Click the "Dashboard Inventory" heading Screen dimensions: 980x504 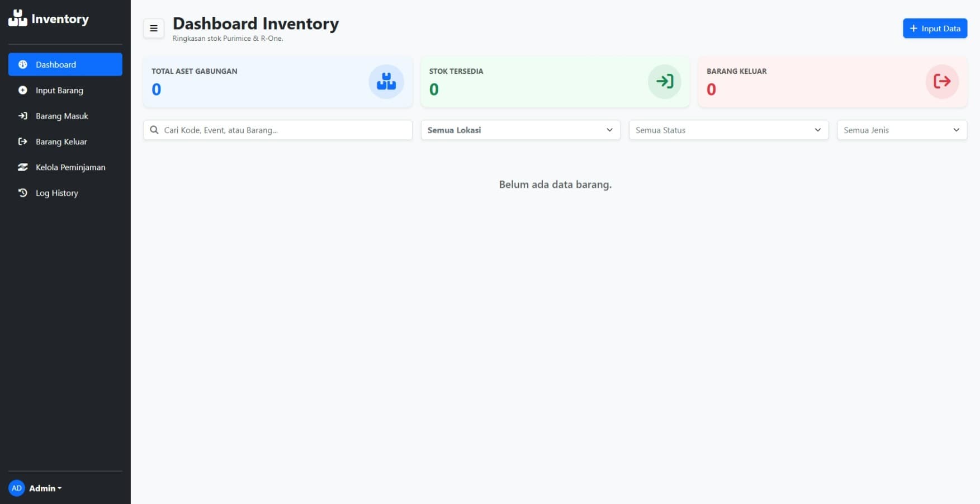click(255, 23)
